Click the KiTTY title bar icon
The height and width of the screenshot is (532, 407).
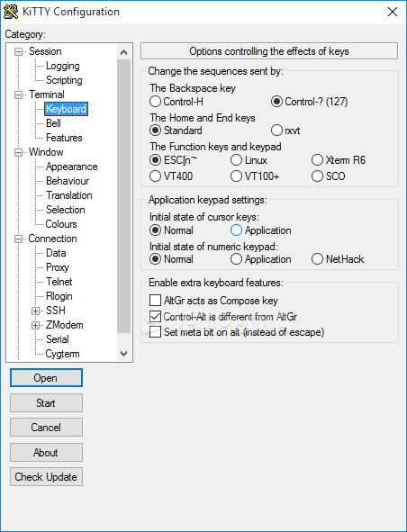coord(11,12)
